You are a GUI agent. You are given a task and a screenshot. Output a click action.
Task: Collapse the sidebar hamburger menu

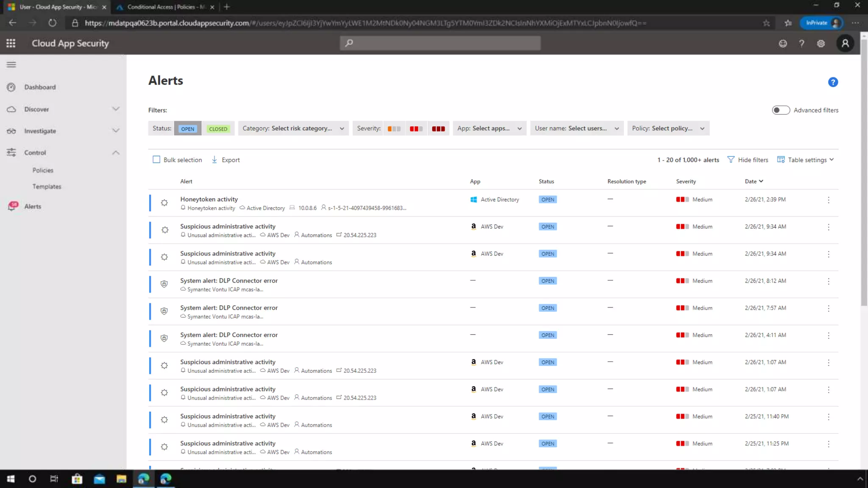pos(11,65)
